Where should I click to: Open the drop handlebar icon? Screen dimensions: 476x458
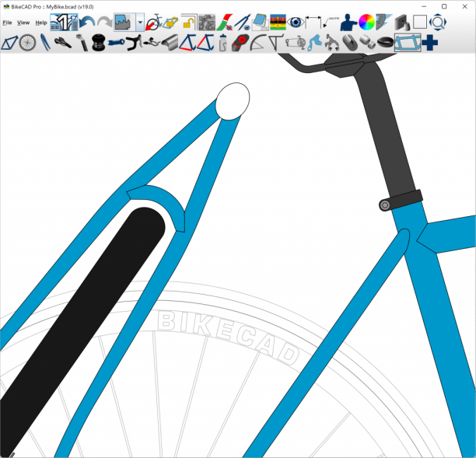tap(134, 43)
